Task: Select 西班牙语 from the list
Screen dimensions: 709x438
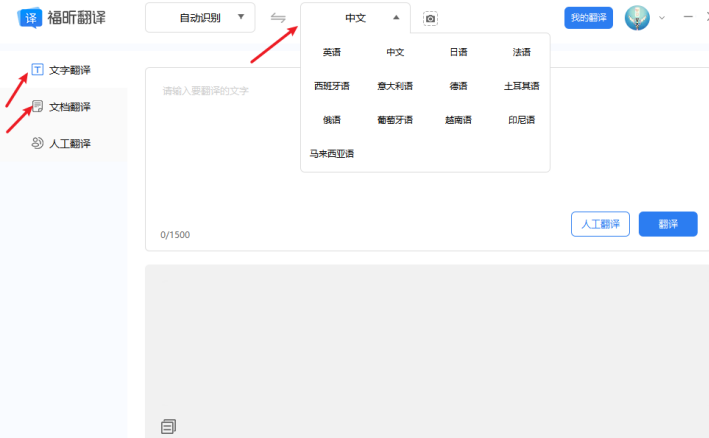Action: tap(331, 86)
